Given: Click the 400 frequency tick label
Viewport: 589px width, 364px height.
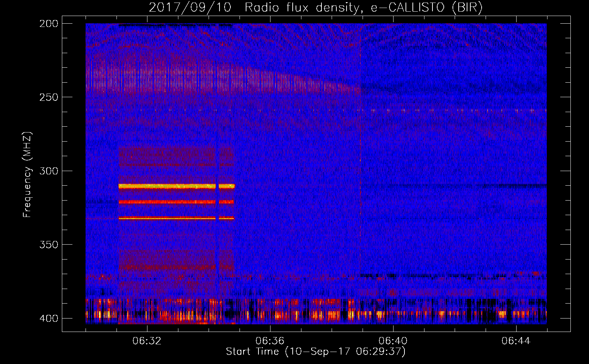Looking at the screenshot, I should tap(48, 318).
